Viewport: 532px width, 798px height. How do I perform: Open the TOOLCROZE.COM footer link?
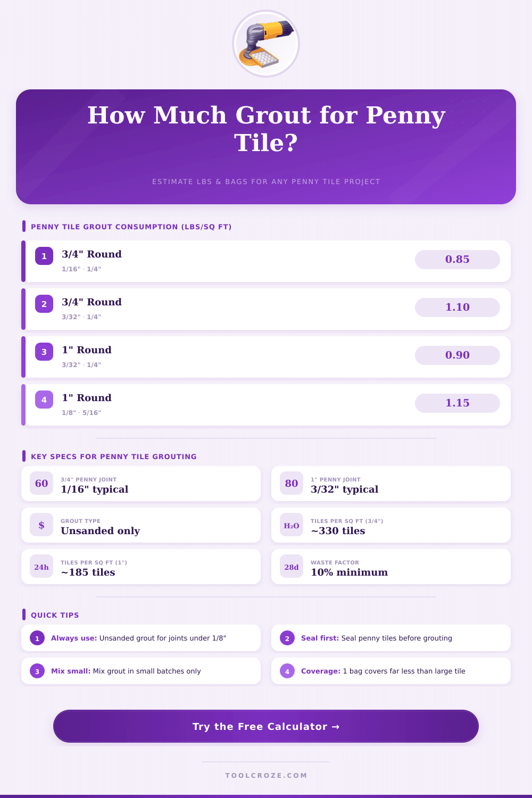(266, 775)
